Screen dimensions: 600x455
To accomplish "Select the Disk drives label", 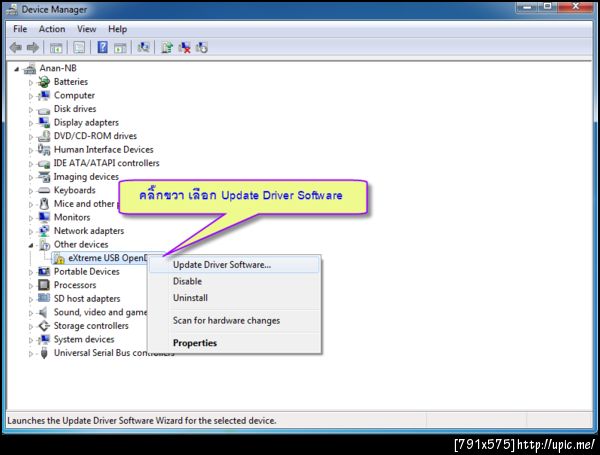I will tap(75, 109).
